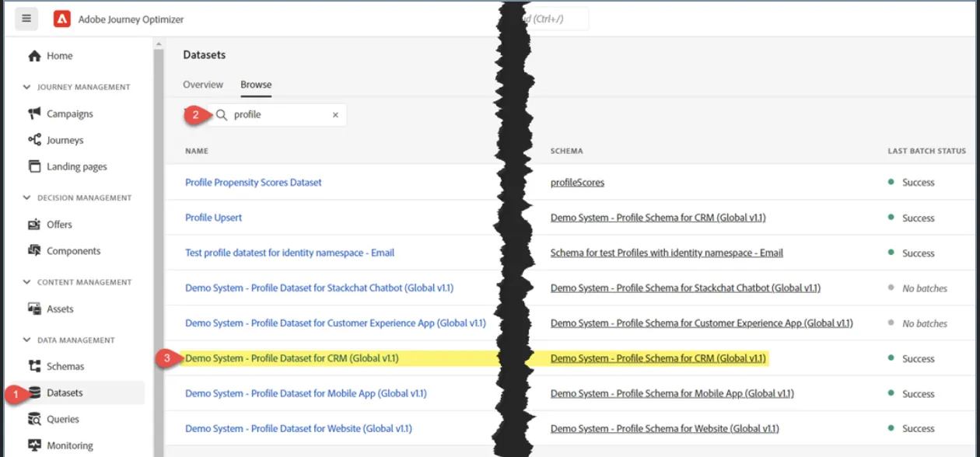
Task: Clear the dataset search with the x
Action: pos(335,115)
